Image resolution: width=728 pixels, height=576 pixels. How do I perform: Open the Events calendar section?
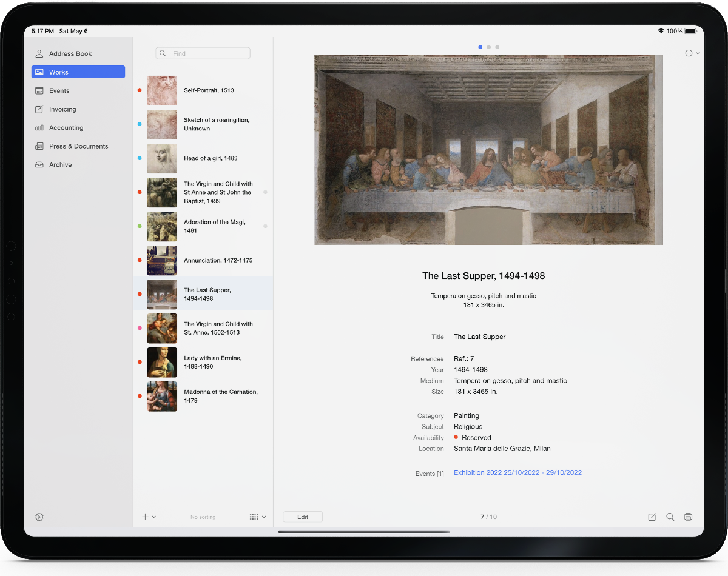coord(59,90)
